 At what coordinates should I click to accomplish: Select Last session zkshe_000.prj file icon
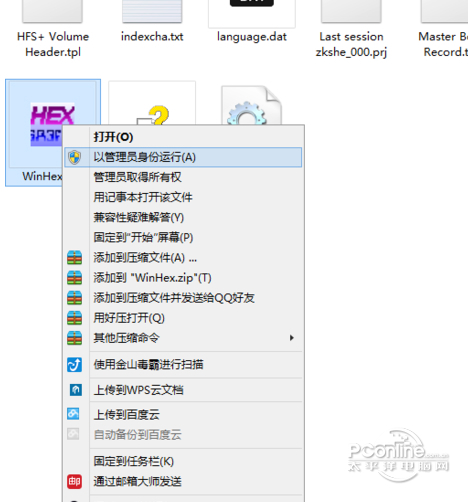tap(351, 11)
